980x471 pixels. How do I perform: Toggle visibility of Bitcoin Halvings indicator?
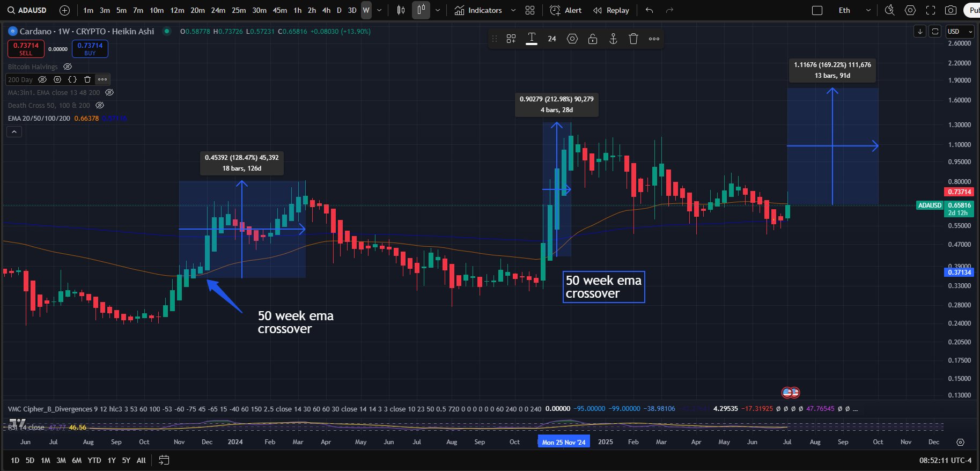(x=68, y=67)
